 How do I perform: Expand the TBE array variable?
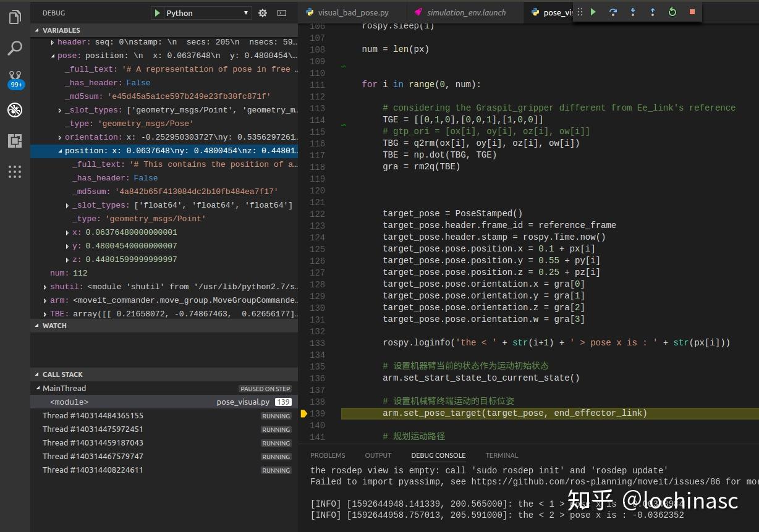pyautogui.click(x=164, y=314)
